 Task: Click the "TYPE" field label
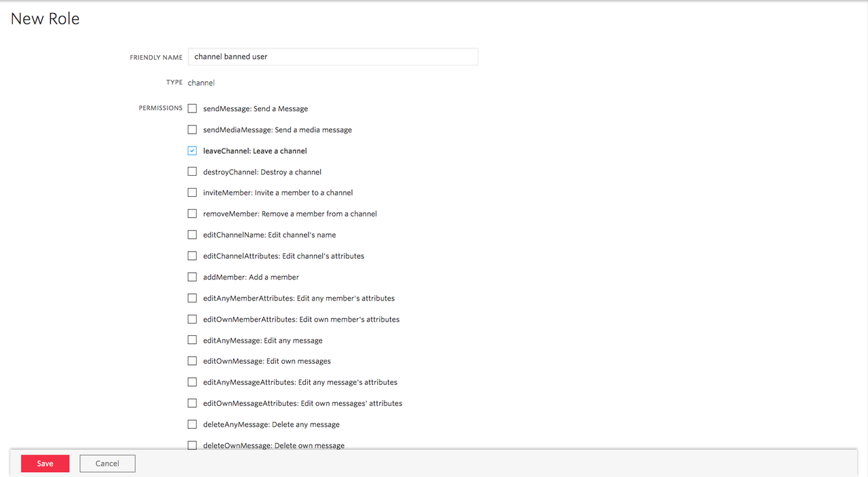(x=174, y=82)
